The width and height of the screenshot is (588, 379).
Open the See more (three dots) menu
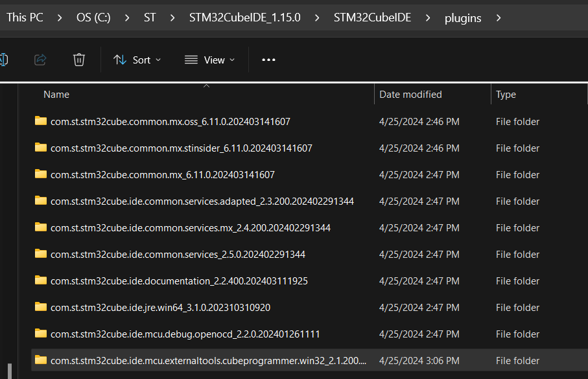pos(268,60)
